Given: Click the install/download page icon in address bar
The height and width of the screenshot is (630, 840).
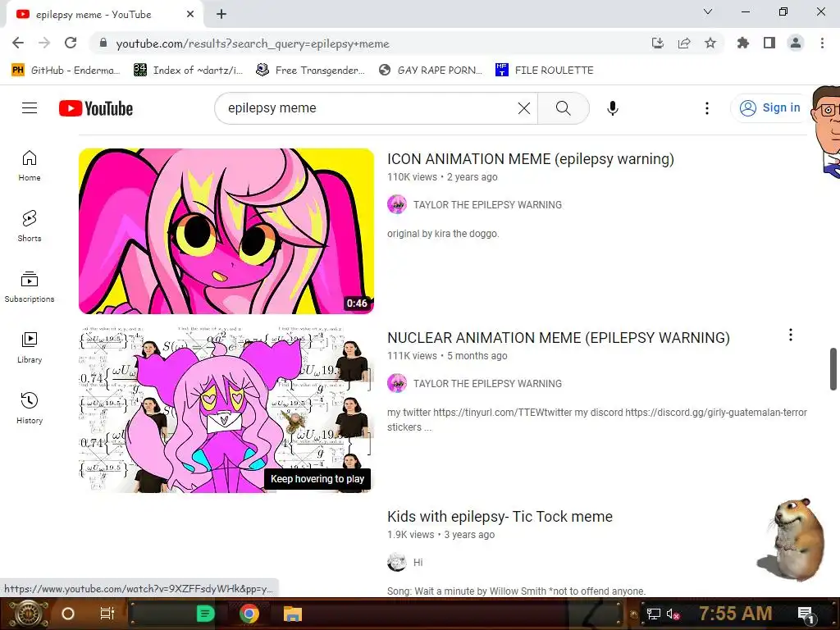Looking at the screenshot, I should (x=658, y=43).
